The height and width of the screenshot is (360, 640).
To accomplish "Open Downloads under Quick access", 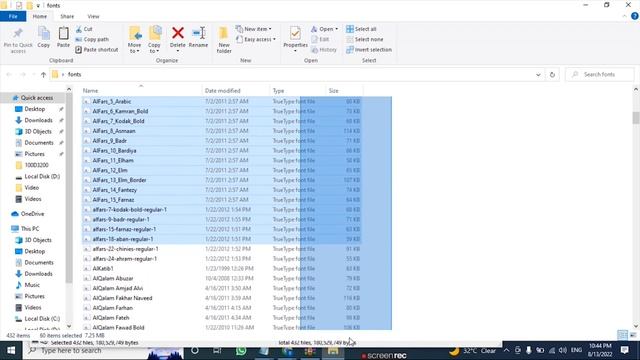I will [x=38, y=120].
